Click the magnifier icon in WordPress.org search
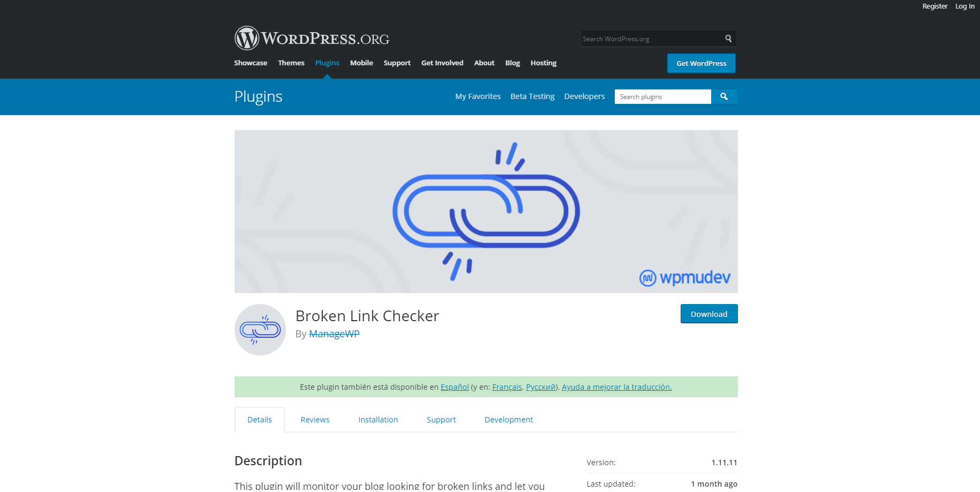The height and width of the screenshot is (492, 980). pos(728,39)
